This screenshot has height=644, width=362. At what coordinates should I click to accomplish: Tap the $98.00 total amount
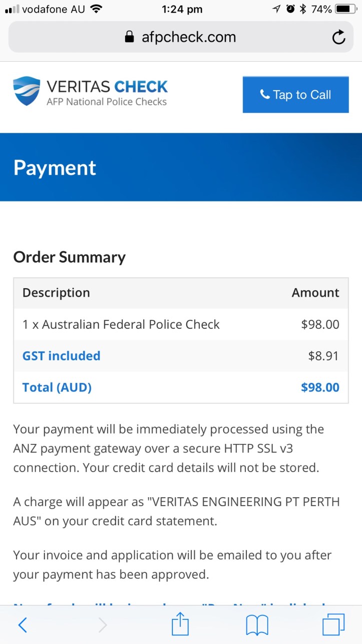[320, 387]
